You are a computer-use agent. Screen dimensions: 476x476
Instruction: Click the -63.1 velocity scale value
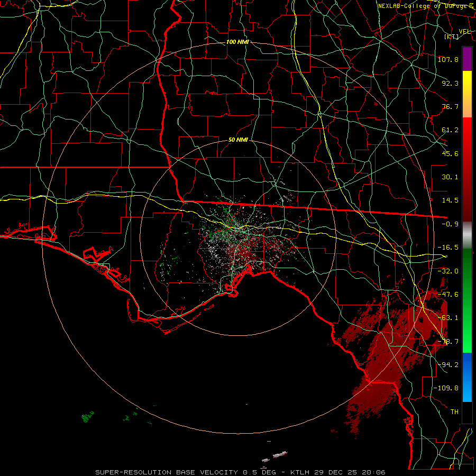pos(448,318)
